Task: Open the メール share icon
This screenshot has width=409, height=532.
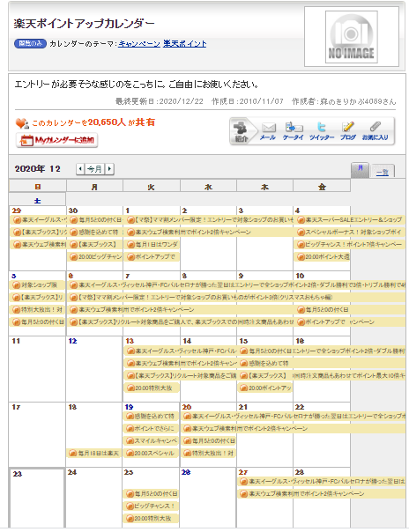Action: pyautogui.click(x=268, y=131)
